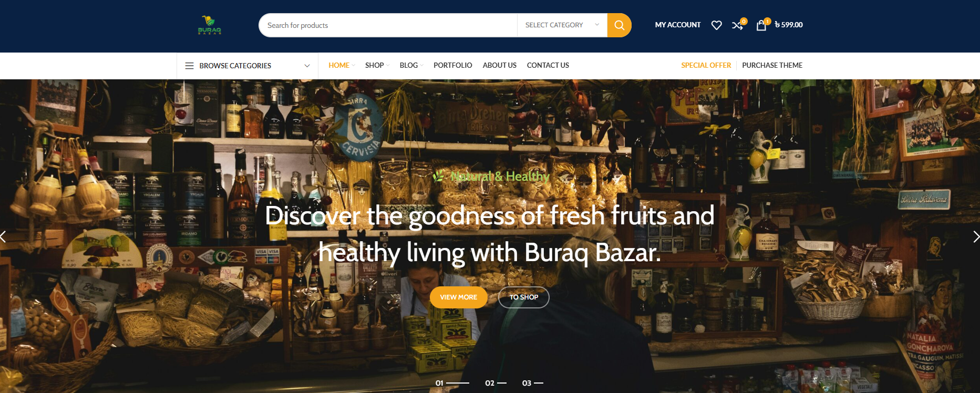Open the Blog menu dropdown
Image resolution: width=980 pixels, height=393 pixels.
pos(411,65)
